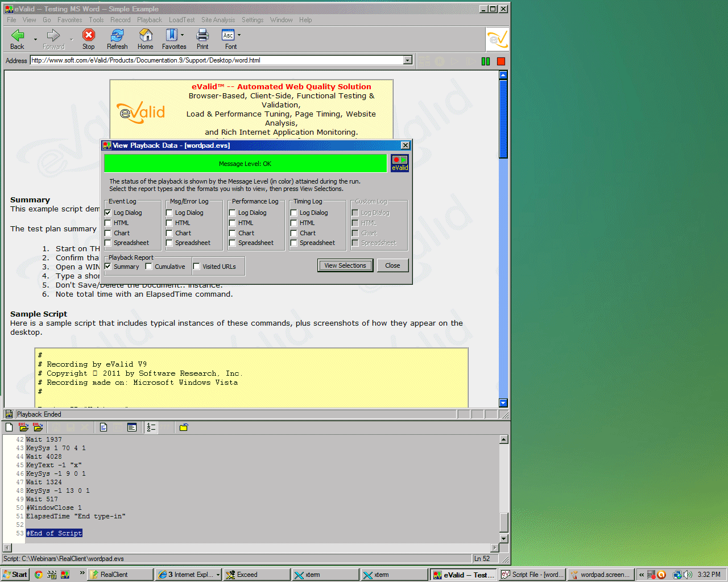The width and height of the screenshot is (728, 582).
Task: Click the taskbar volume speaker icon
Action: tap(688, 575)
